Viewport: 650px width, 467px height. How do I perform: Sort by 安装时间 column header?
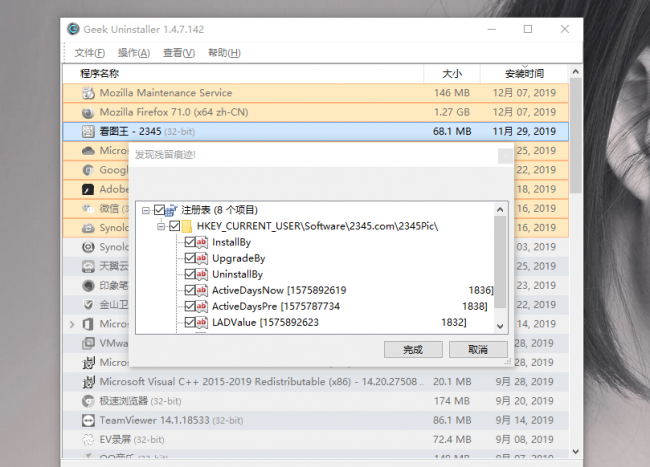pos(524,74)
